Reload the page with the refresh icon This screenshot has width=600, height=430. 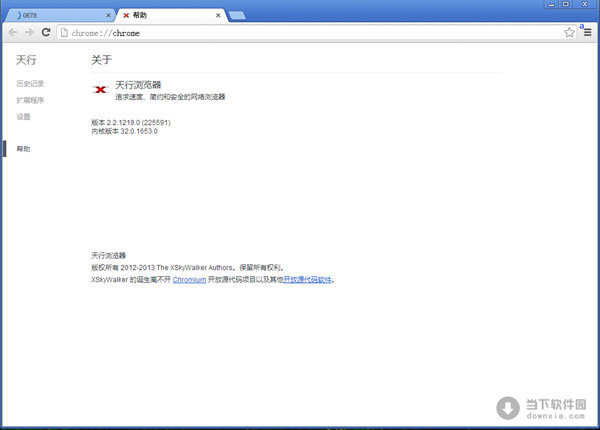tap(46, 33)
